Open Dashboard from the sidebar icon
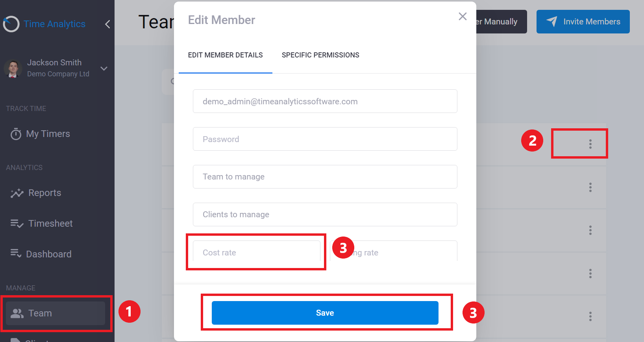The height and width of the screenshot is (342, 644). click(x=16, y=254)
